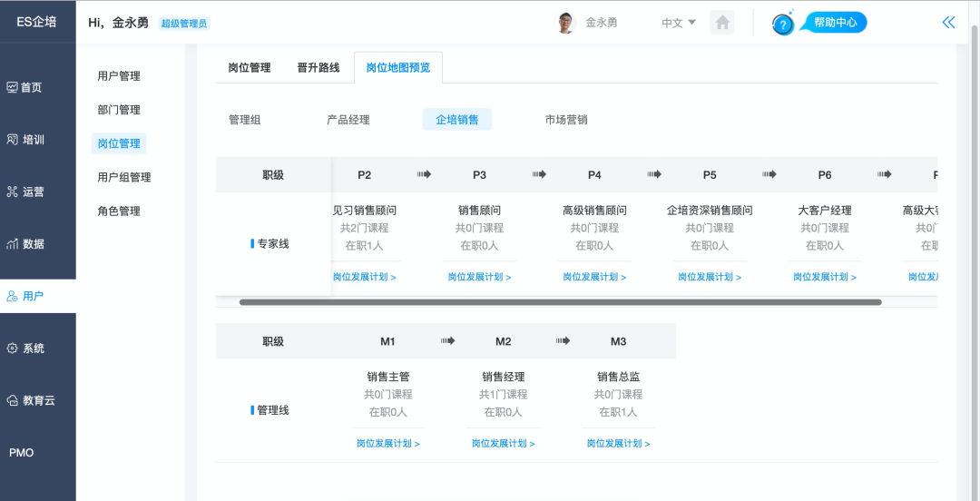
Task: Select the 企培销售 category
Action: pyautogui.click(x=457, y=120)
